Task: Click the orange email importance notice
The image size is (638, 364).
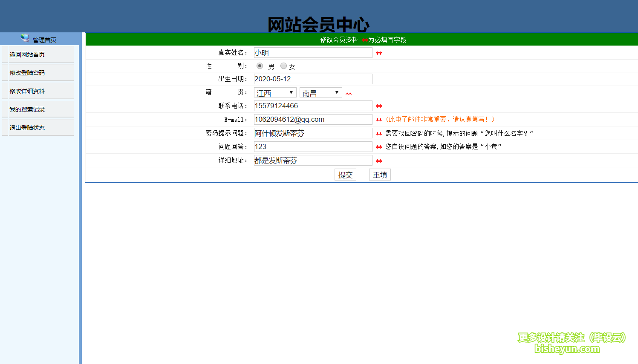Action: coord(440,120)
